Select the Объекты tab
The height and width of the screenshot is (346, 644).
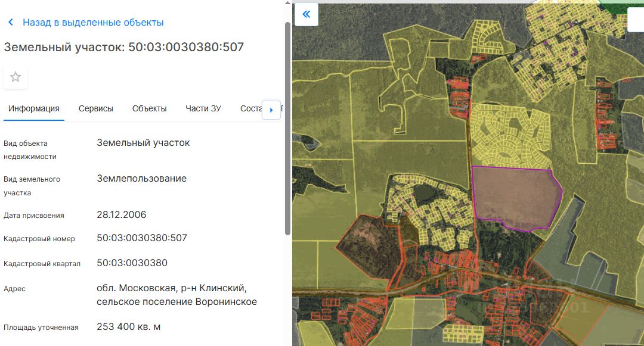(x=149, y=108)
